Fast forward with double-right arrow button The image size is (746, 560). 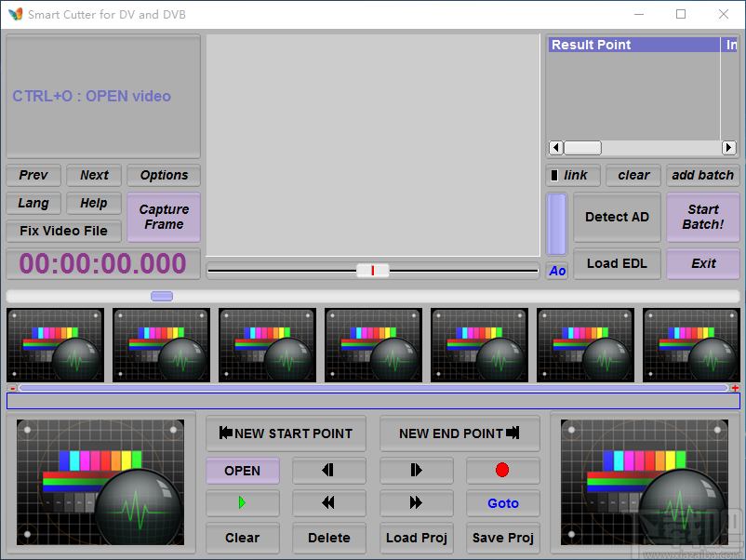[x=417, y=503]
